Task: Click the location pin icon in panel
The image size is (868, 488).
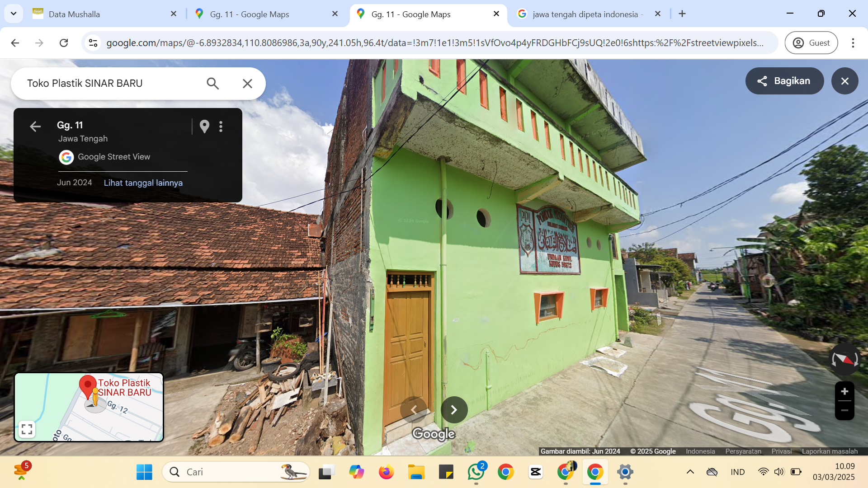Action: (204, 127)
